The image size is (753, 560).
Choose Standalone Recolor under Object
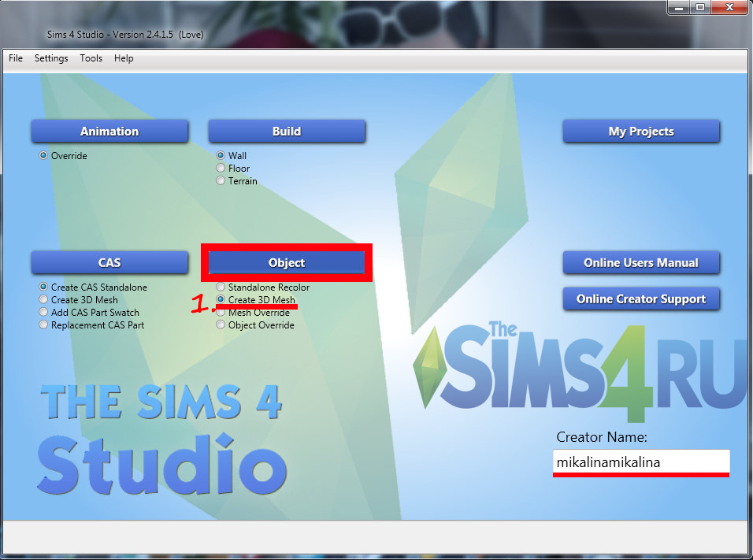click(221, 287)
